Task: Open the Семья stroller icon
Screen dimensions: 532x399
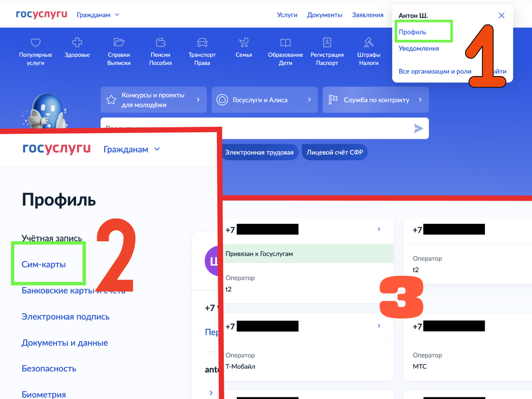Action: coord(244,43)
